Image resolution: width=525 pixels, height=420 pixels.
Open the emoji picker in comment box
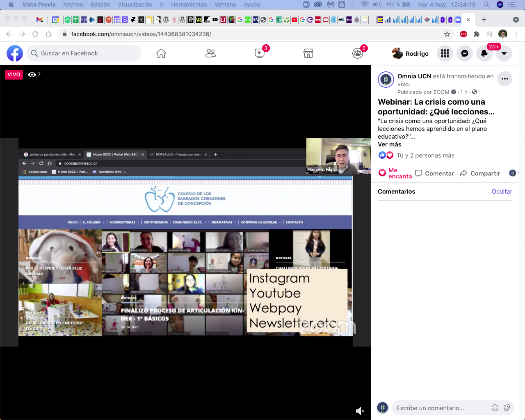point(495,408)
